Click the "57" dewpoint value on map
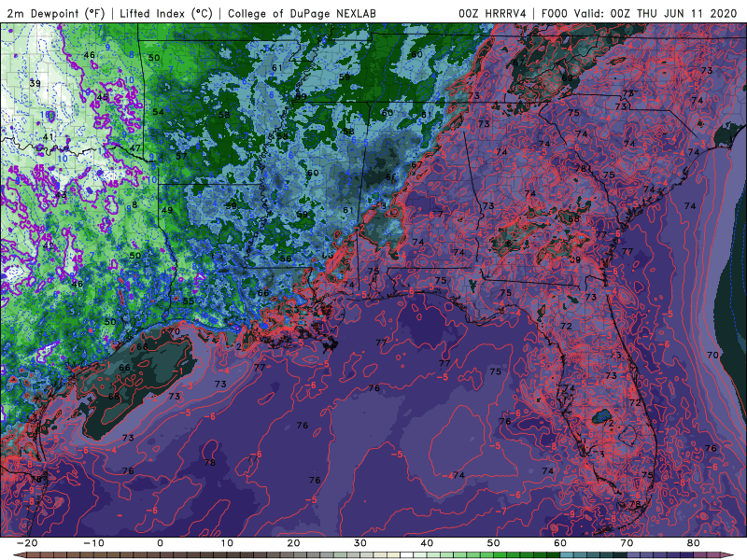The height and width of the screenshot is (560, 747). [181, 156]
